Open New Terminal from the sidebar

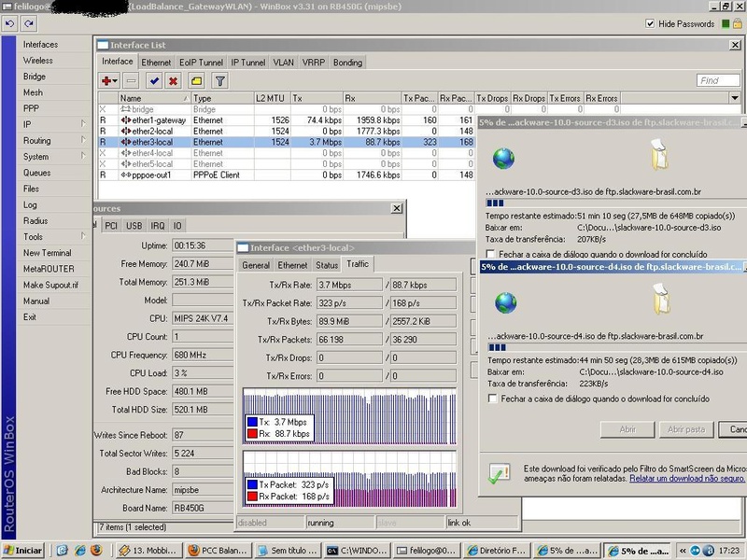47,253
